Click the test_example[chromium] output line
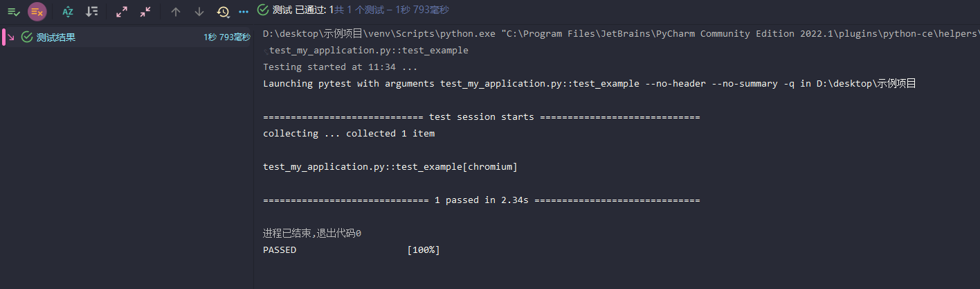Viewport: 980px width, 289px height. coord(390,167)
